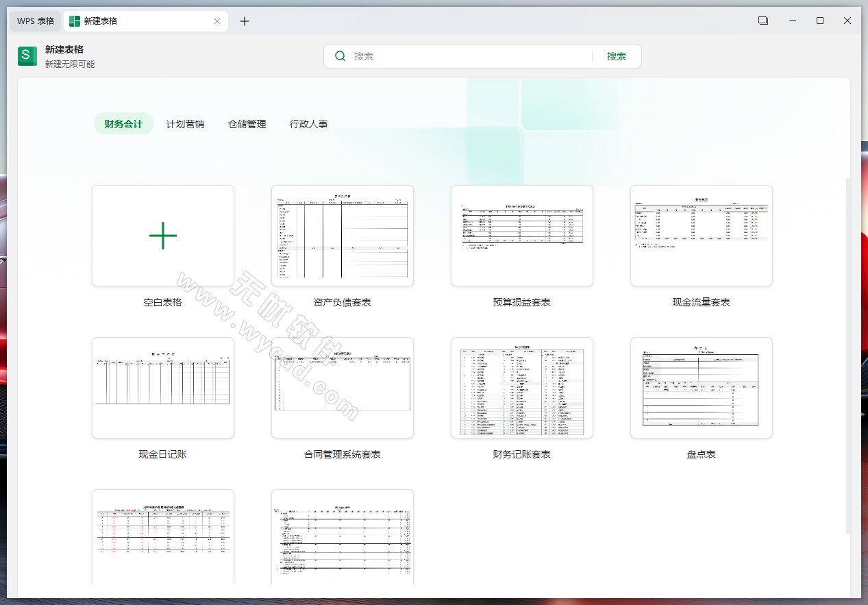Image resolution: width=868 pixels, height=605 pixels.
Task: Switch to 仓储管理 category
Action: coord(247,124)
